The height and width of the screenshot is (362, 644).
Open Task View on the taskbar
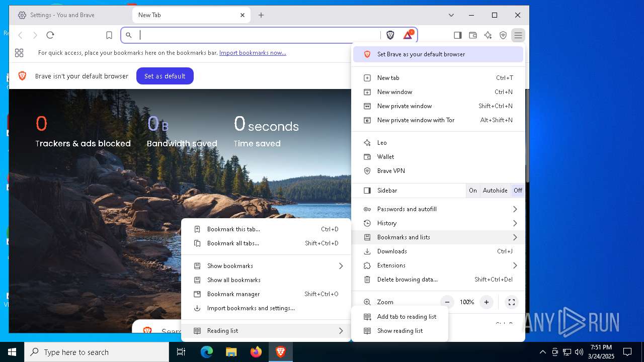[181, 352]
